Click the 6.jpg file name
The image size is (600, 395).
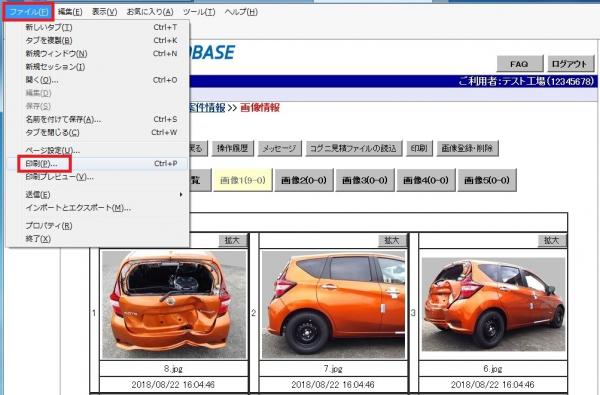pos(492,369)
